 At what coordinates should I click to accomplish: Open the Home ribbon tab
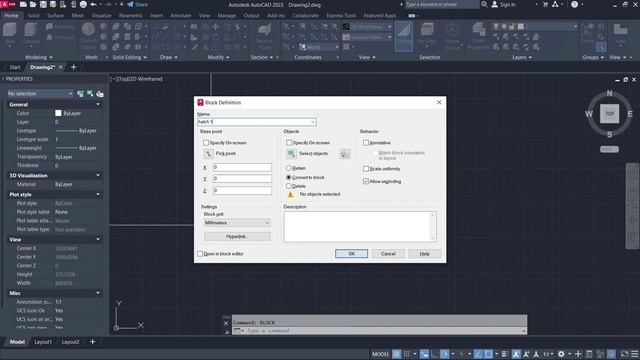point(11,16)
